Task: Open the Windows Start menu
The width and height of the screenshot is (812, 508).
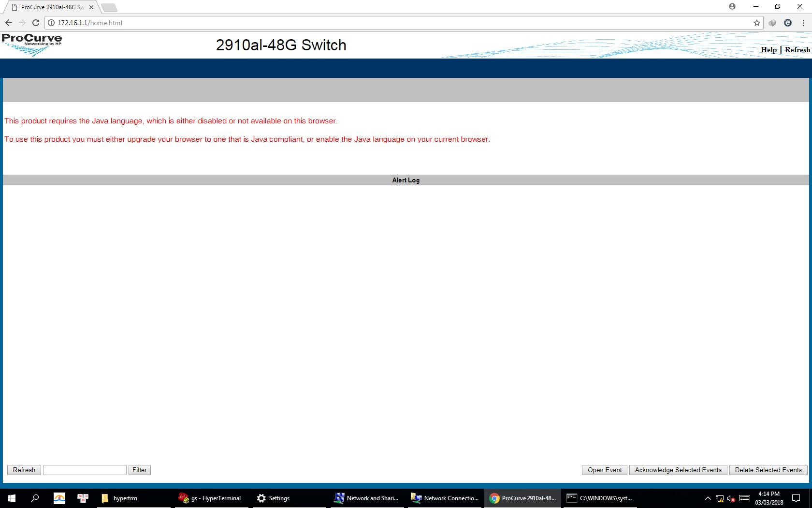Action: (x=12, y=498)
